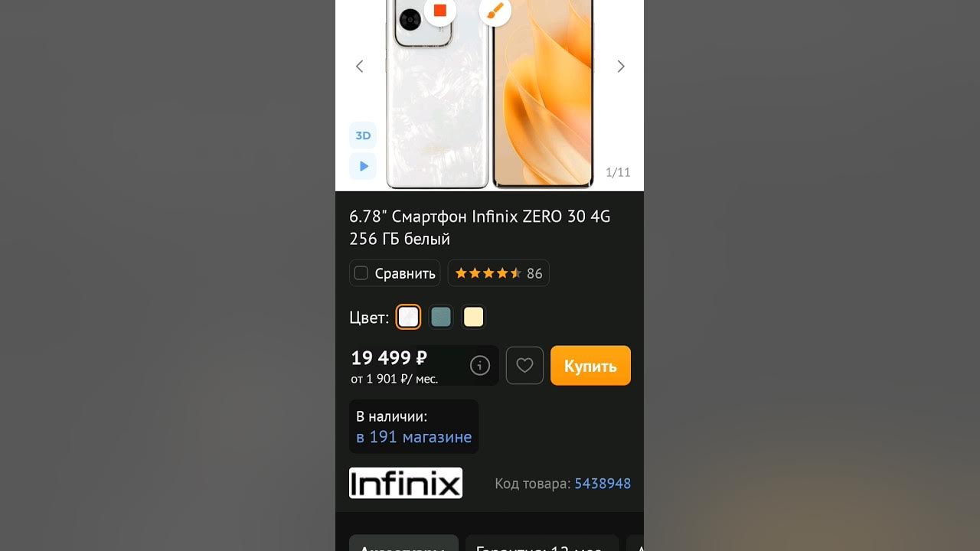Open price info circle icon
The image size is (980, 551).
[480, 366]
